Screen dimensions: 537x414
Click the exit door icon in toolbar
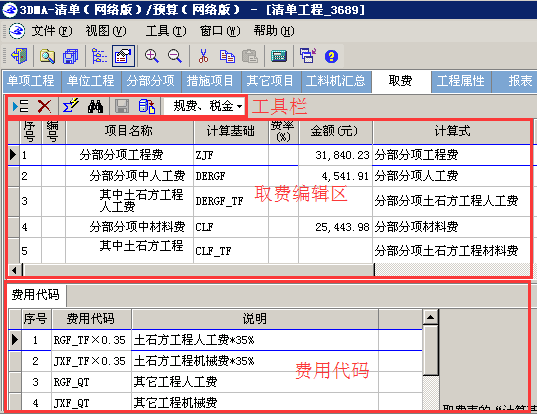click(x=19, y=56)
